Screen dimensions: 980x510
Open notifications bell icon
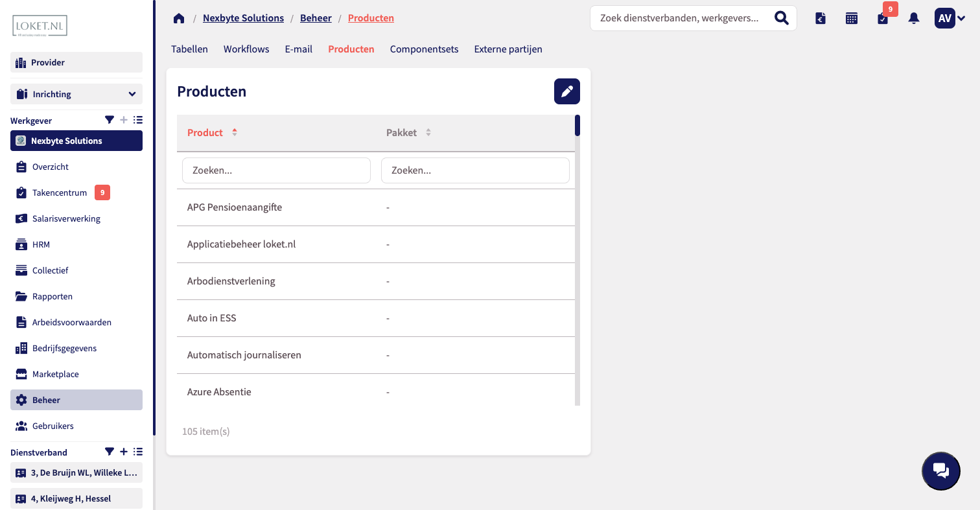coord(914,18)
